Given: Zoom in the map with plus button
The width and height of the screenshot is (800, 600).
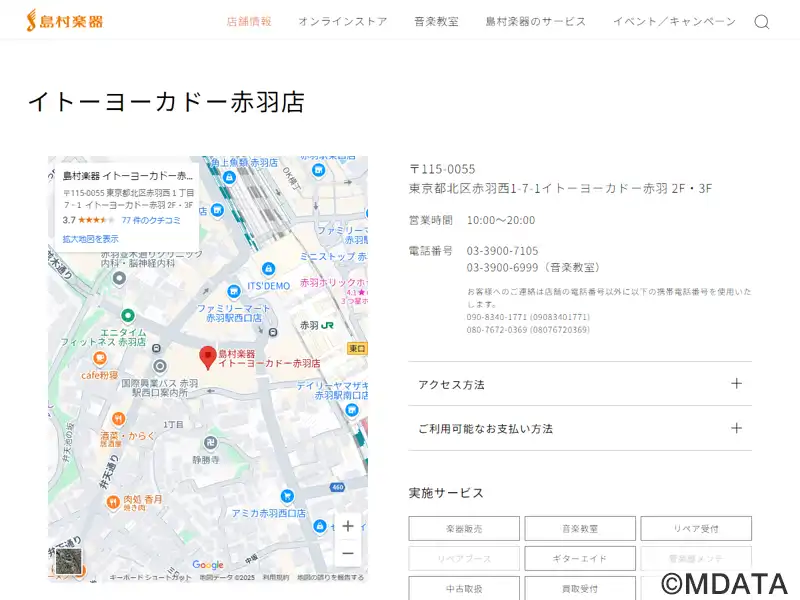Looking at the screenshot, I should click(348, 526).
